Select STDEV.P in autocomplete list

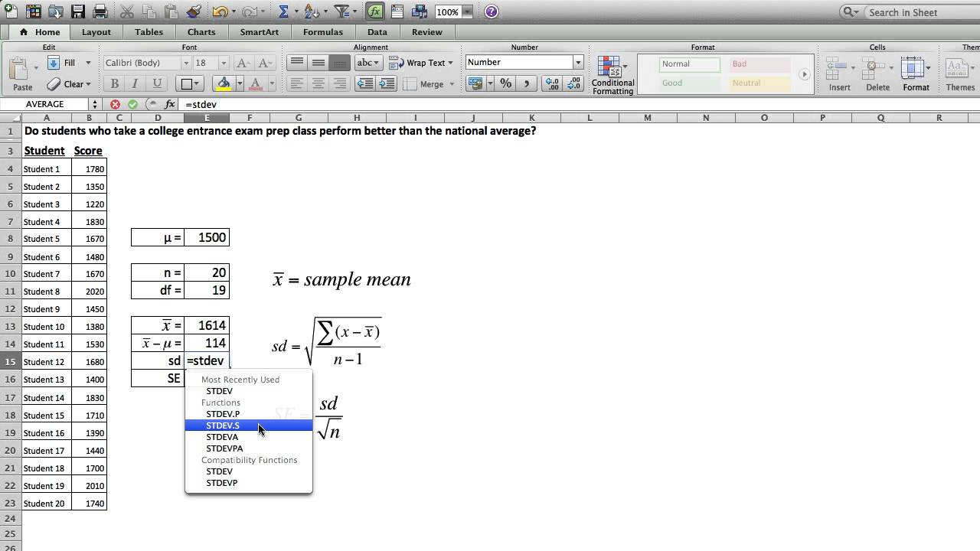click(249, 414)
